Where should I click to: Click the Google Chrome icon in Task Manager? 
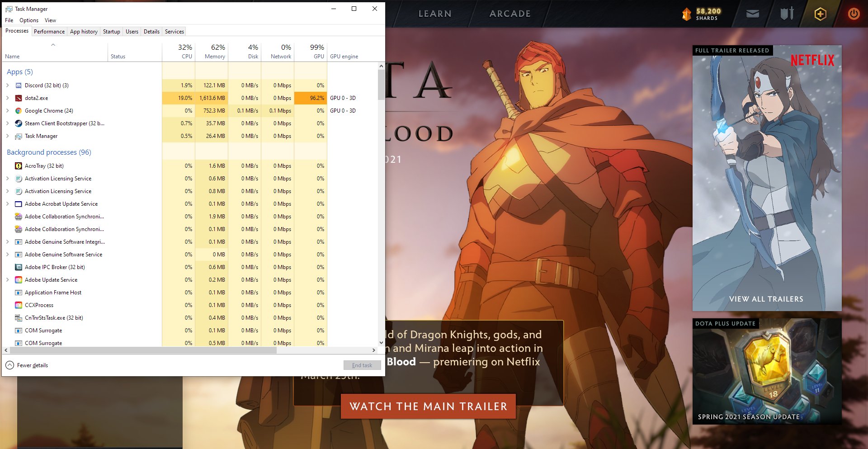pyautogui.click(x=19, y=110)
